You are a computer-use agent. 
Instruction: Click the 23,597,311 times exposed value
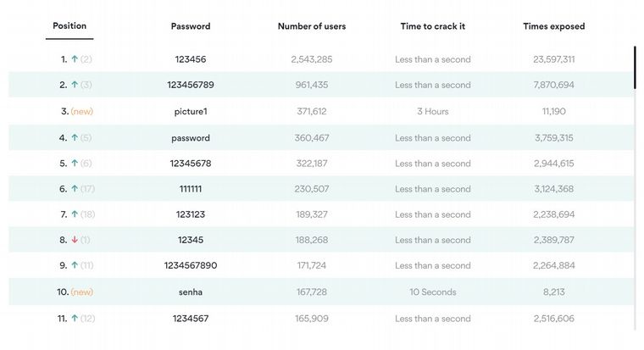click(554, 60)
